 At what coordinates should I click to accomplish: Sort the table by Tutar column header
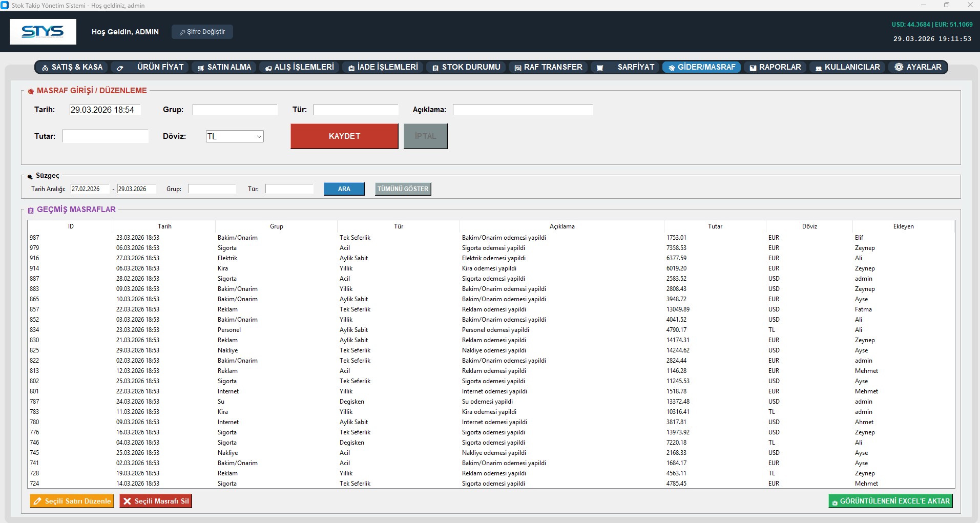[x=715, y=226]
